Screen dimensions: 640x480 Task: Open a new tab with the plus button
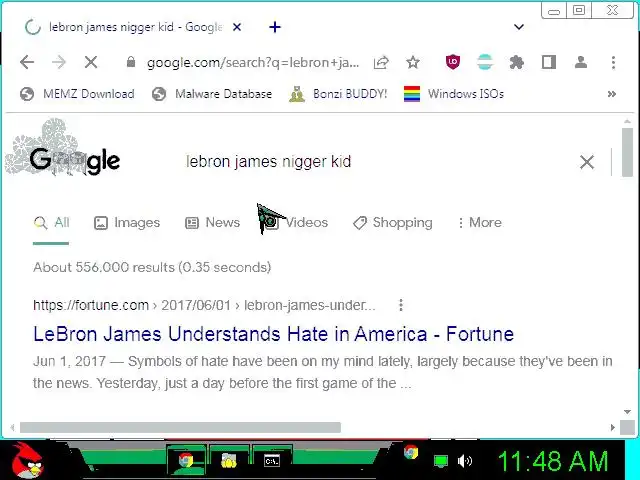click(x=275, y=27)
